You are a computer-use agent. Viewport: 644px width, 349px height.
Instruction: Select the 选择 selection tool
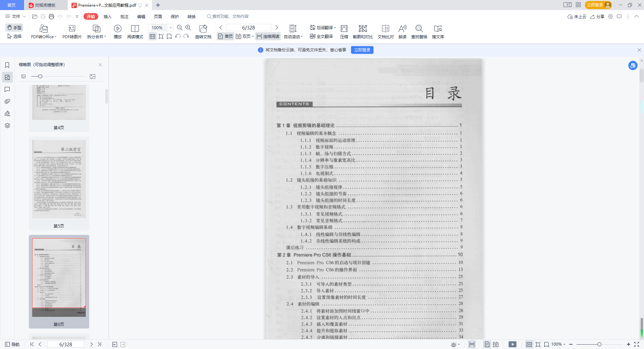14,36
